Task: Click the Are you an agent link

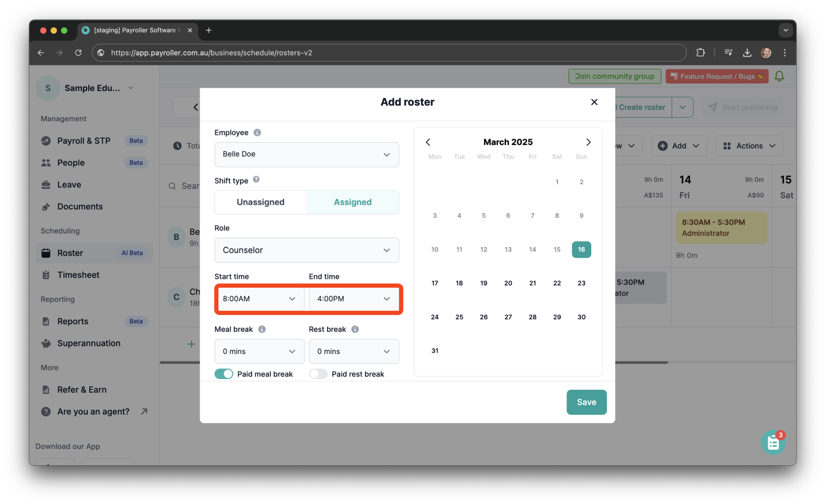Action: click(93, 412)
